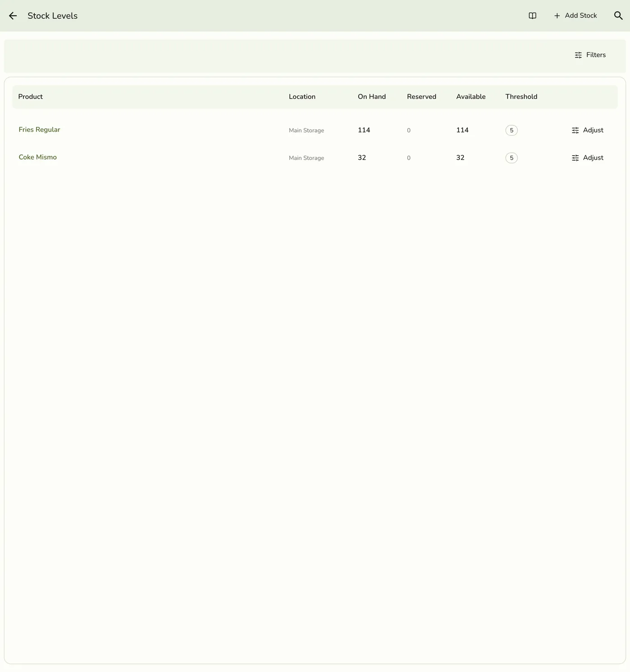Open Coke Mismo product link
Image resolution: width=630 pixels, height=672 pixels.
tap(38, 157)
